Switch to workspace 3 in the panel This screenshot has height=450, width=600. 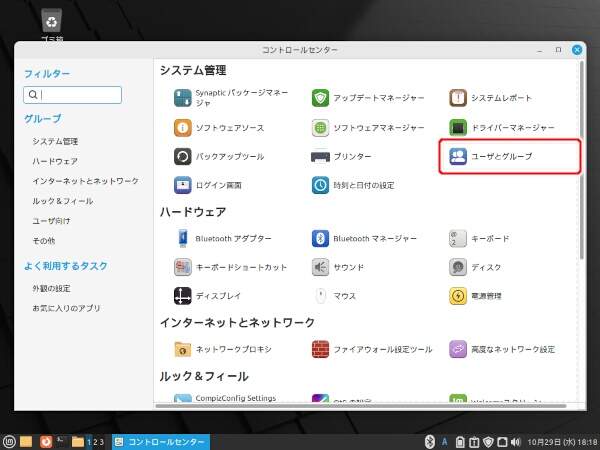101,442
